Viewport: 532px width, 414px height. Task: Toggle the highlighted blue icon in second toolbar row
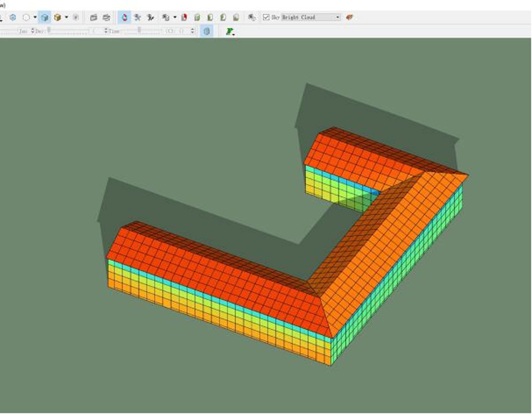(207, 31)
